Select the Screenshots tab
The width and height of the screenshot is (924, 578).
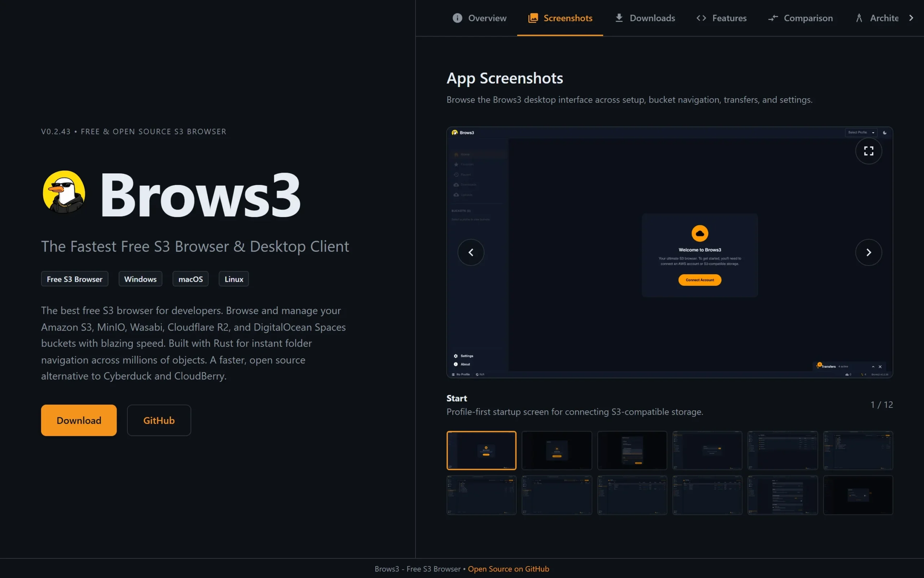tap(560, 18)
